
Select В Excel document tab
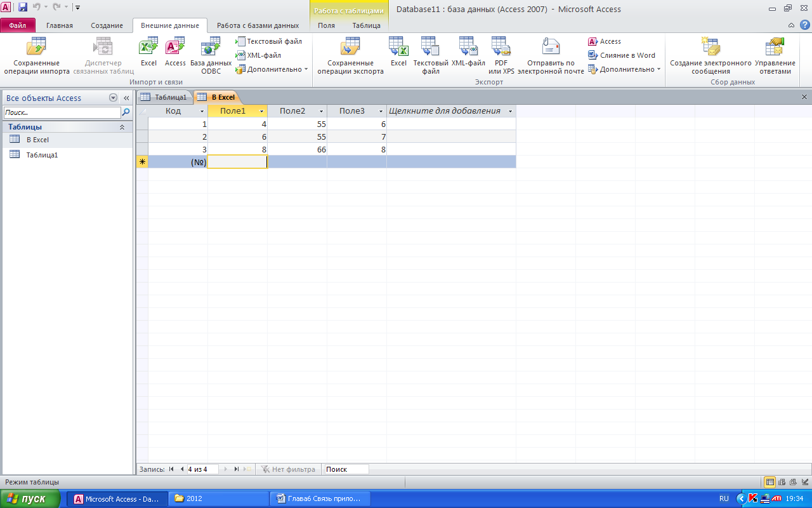pos(216,97)
